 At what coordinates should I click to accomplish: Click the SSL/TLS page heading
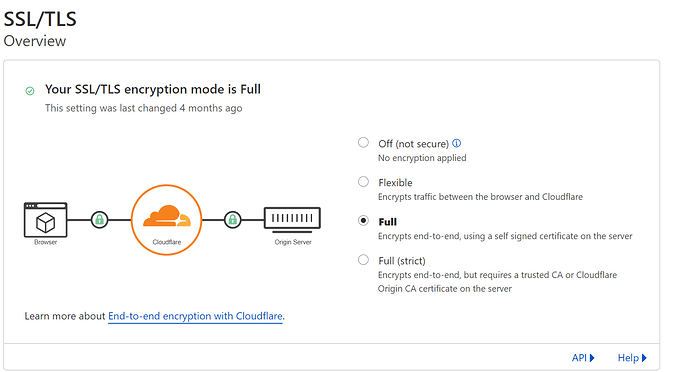tap(40, 19)
